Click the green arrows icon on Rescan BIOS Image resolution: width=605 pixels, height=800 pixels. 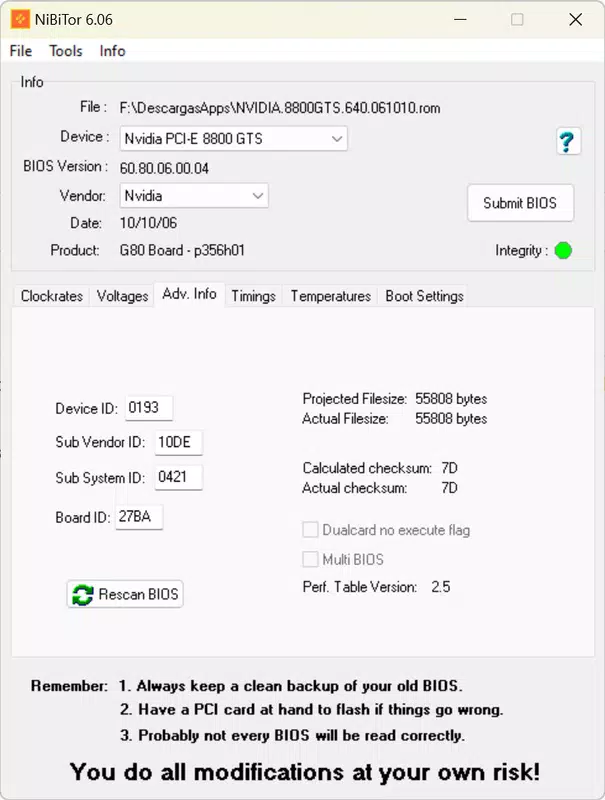click(82, 594)
